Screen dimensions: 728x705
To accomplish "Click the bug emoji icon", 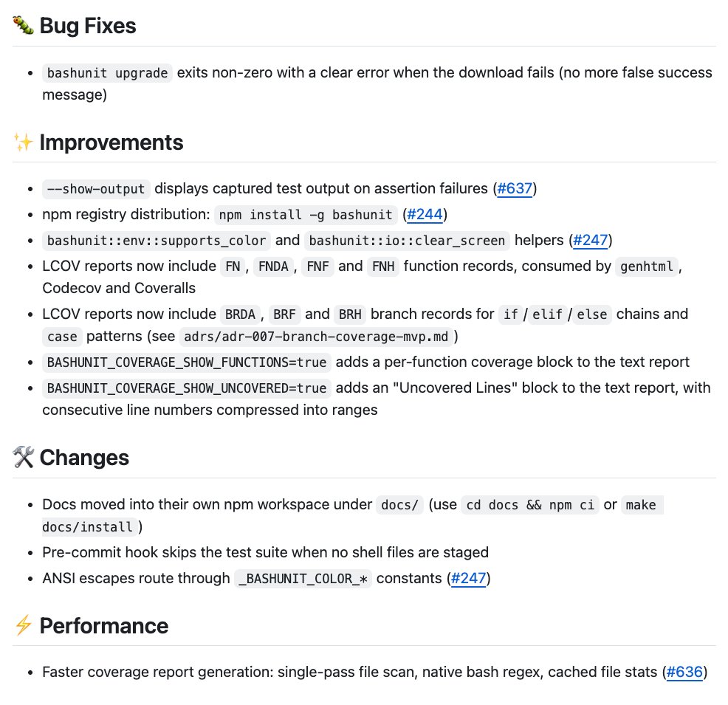I will point(23,26).
